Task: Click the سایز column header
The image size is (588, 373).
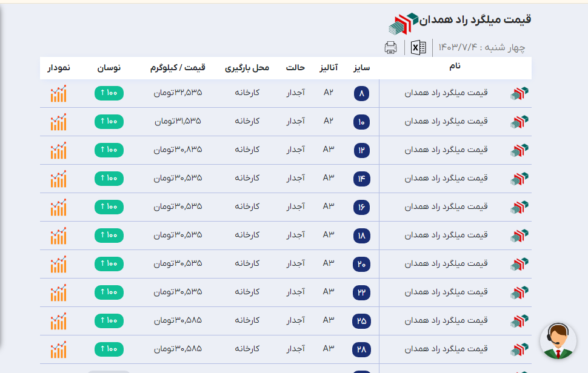Action: pyautogui.click(x=362, y=68)
